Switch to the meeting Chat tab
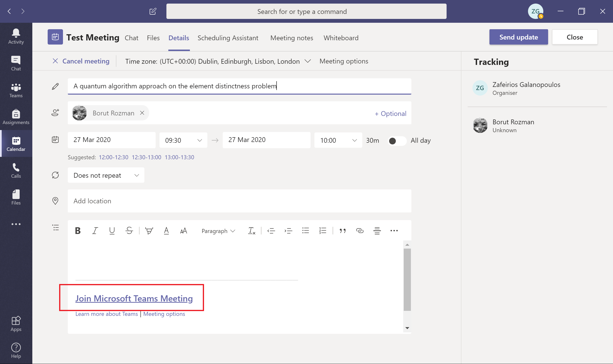Image resolution: width=613 pixels, height=364 pixels. [x=131, y=38]
